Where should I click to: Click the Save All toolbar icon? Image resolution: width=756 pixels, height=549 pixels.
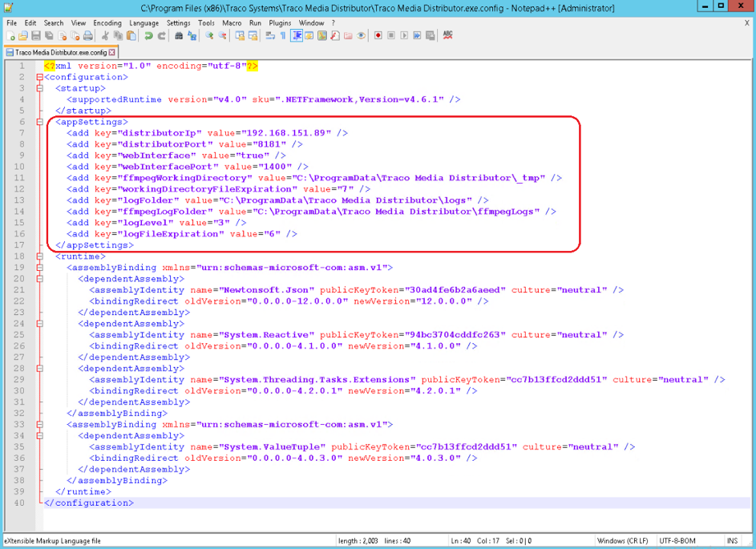[49, 35]
